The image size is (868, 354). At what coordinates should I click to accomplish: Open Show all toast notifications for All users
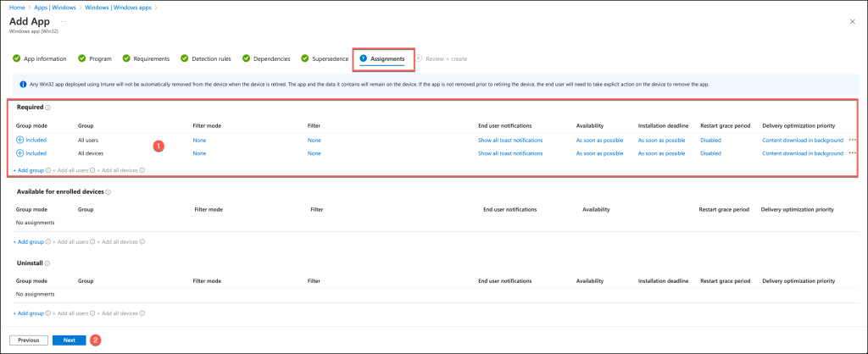pos(510,140)
